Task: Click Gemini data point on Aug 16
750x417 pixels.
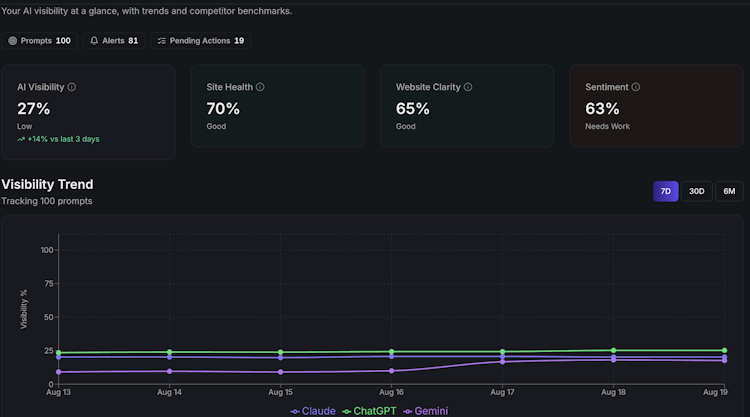Action: [x=392, y=371]
